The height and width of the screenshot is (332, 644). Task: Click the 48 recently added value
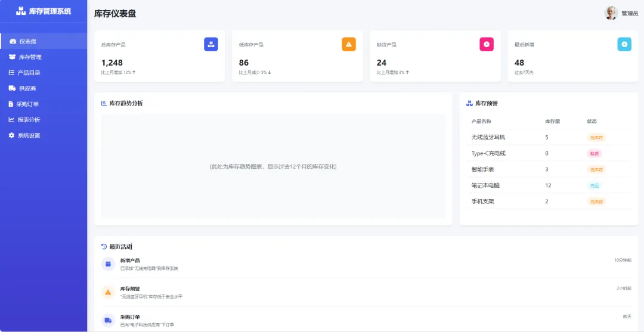519,63
